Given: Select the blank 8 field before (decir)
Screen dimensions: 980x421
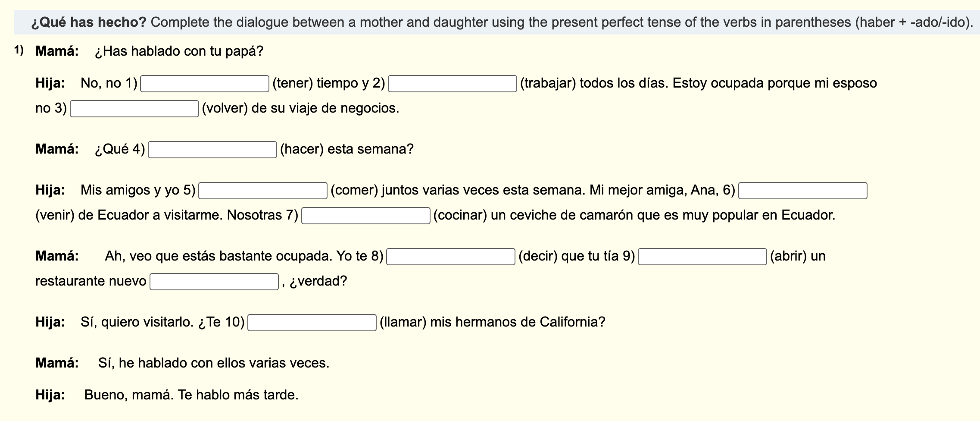Looking at the screenshot, I should [x=450, y=257].
